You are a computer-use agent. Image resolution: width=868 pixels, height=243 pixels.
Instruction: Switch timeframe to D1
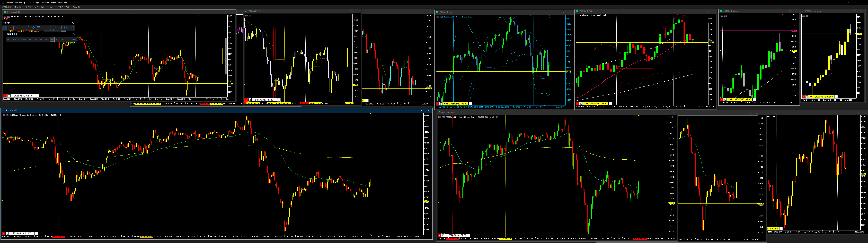[41, 39]
